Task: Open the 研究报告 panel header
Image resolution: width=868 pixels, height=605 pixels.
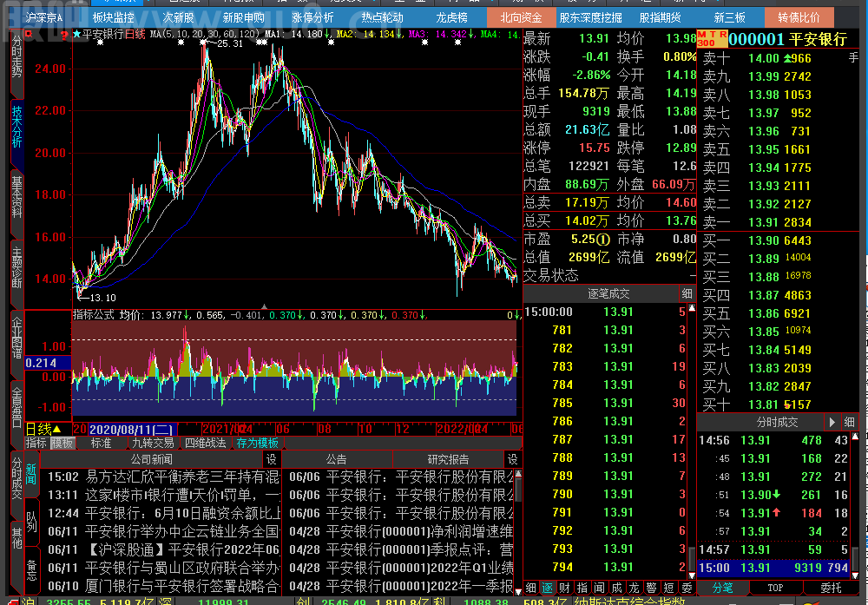Action: coord(448,459)
